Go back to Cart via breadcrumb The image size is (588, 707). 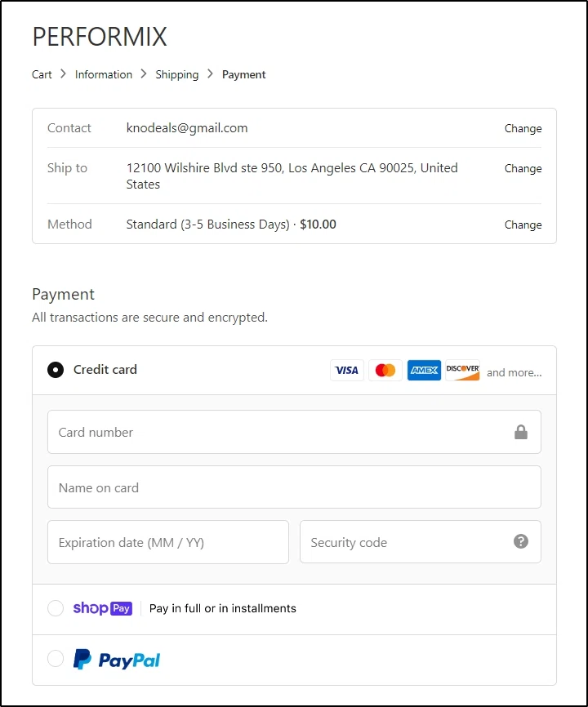click(x=42, y=74)
